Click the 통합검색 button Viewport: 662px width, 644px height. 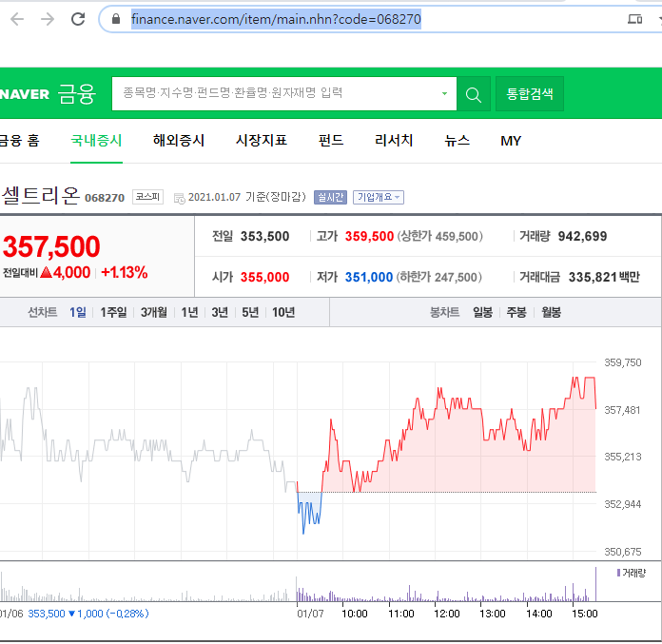[530, 94]
